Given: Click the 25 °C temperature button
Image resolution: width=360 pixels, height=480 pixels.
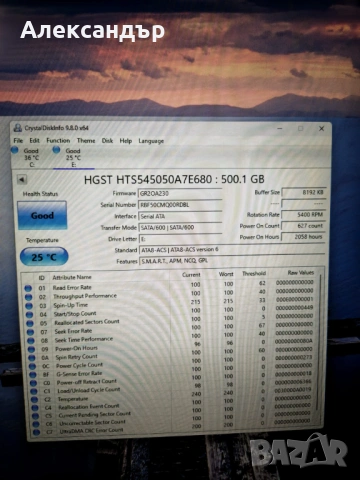Looking at the screenshot, I should click(44, 257).
